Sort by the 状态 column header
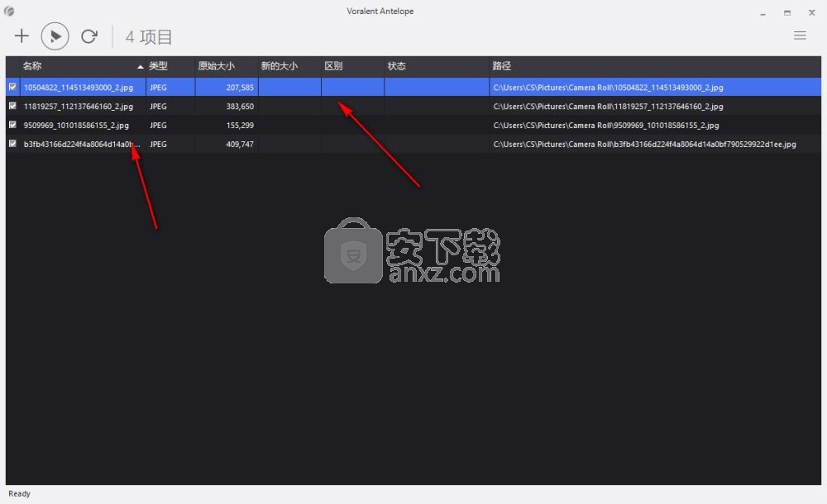 [437, 66]
